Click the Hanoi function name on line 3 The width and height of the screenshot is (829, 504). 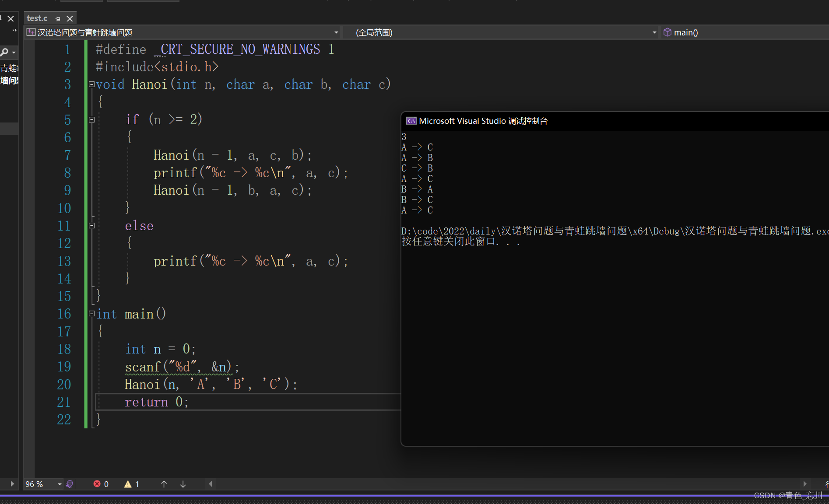(x=150, y=84)
